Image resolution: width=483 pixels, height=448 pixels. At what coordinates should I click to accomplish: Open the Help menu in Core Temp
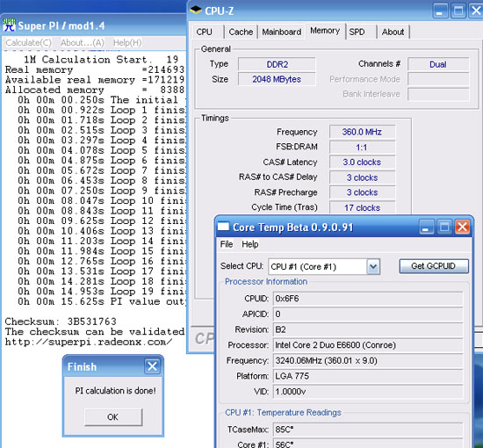[x=249, y=244]
